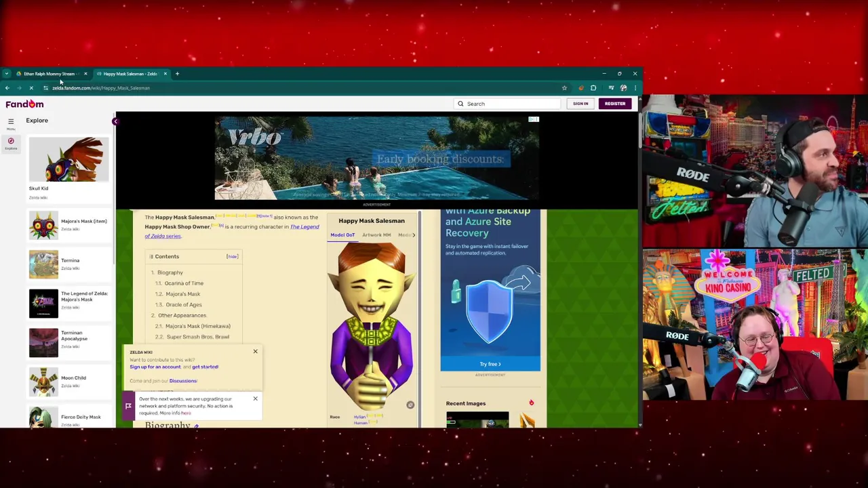868x488 pixels.
Task: Open a new browser tab with plus
Action: tap(177, 74)
